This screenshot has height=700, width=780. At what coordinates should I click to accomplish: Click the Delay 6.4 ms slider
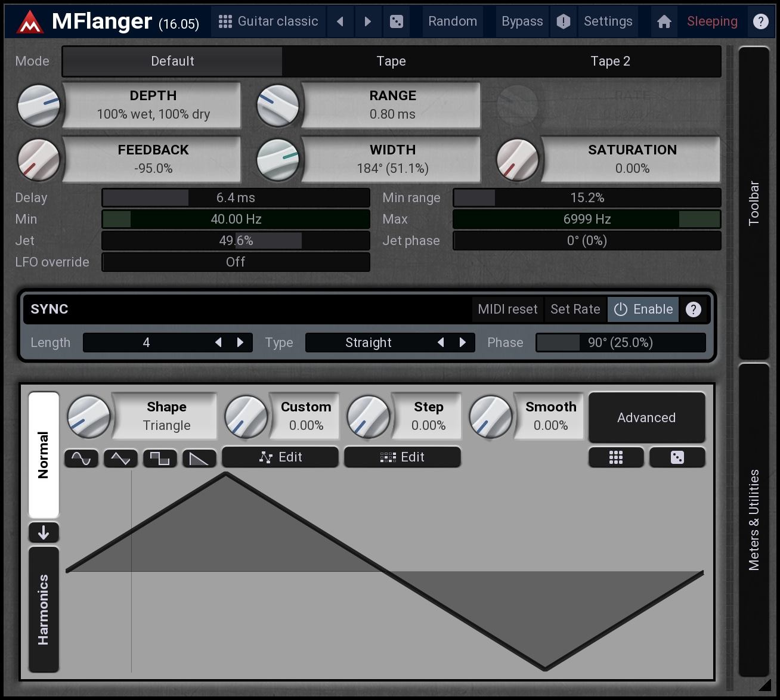(x=236, y=197)
